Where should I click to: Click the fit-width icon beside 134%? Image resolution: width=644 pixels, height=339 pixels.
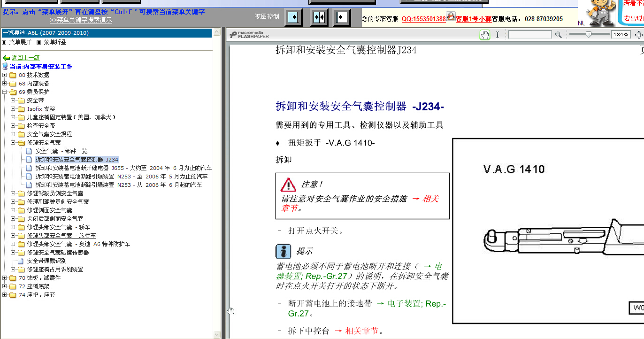tap(639, 35)
